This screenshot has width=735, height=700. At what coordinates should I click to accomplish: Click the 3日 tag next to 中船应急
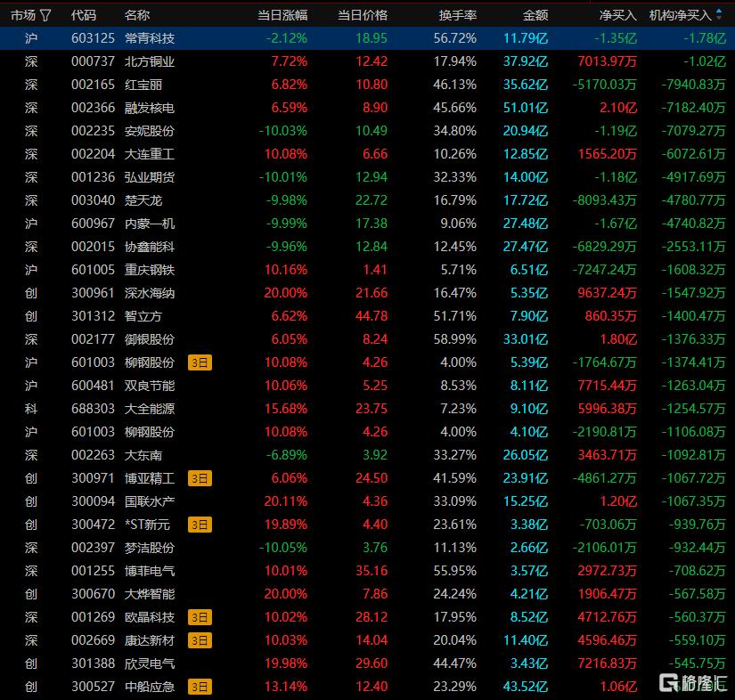point(200,687)
